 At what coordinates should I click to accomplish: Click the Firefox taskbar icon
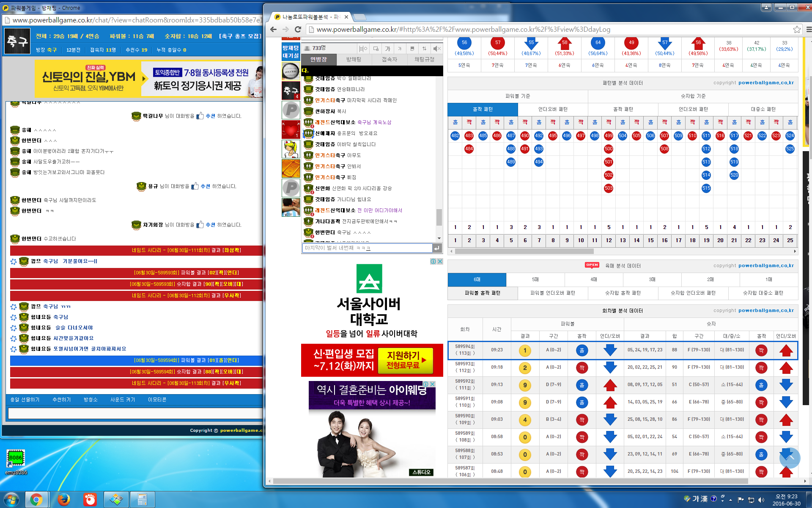point(63,500)
